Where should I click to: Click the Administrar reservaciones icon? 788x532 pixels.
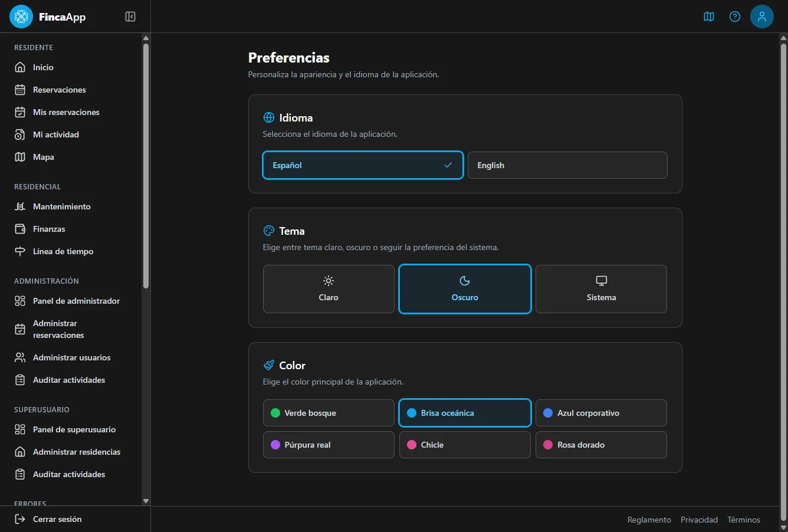click(20, 329)
